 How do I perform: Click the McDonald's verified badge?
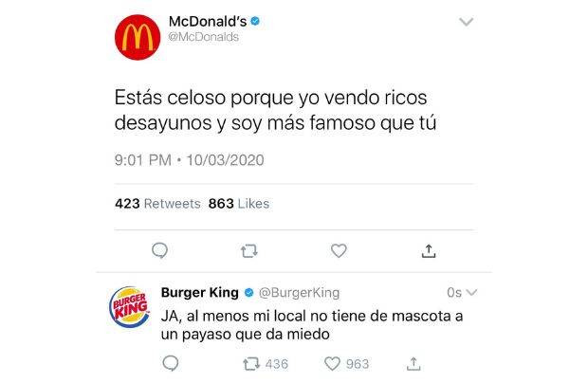coord(255,21)
